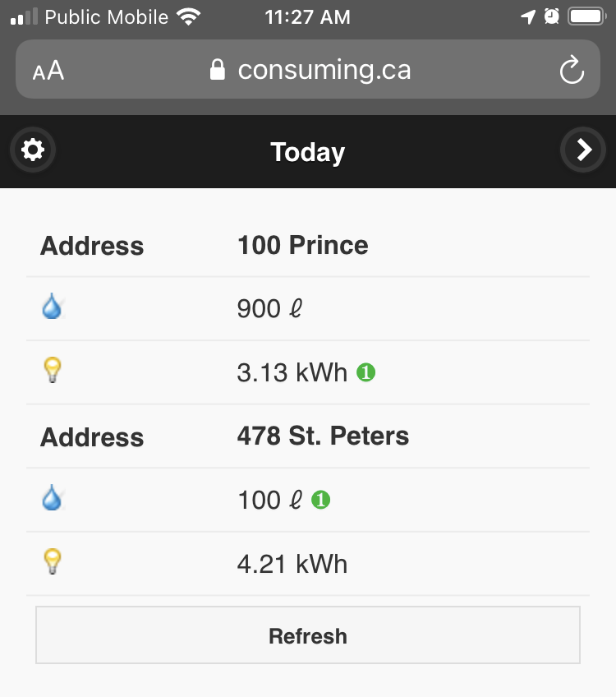616x697 pixels.
Task: Go to next day with chevron arrow
Action: click(x=583, y=150)
